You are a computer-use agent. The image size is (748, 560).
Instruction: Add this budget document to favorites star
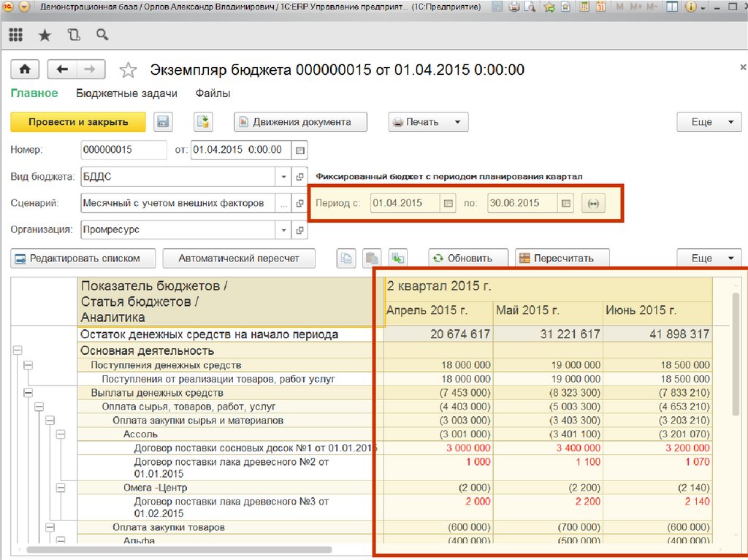click(x=128, y=70)
